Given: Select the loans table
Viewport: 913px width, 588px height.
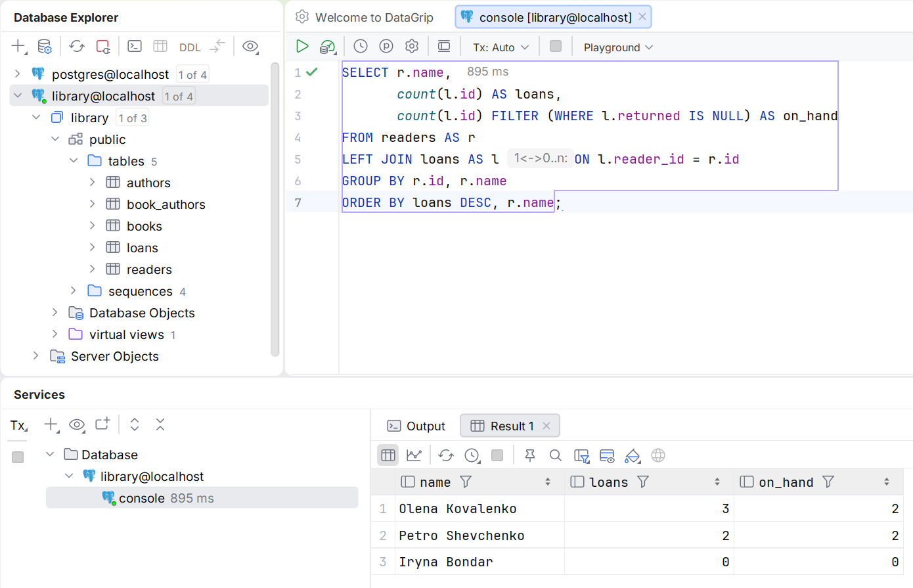Looking at the screenshot, I should tap(142, 248).
